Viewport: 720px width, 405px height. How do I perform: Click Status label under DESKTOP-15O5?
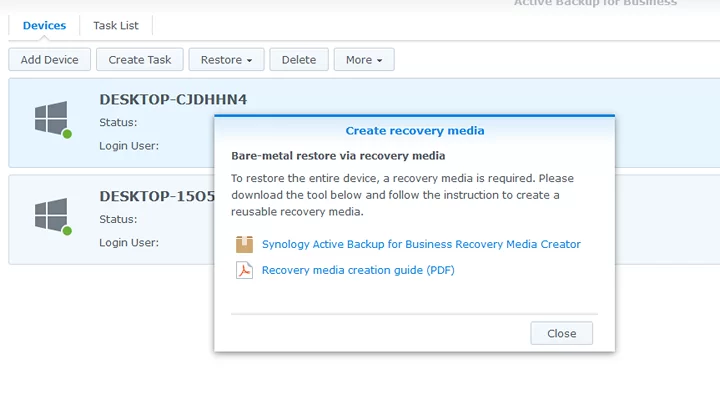point(118,219)
